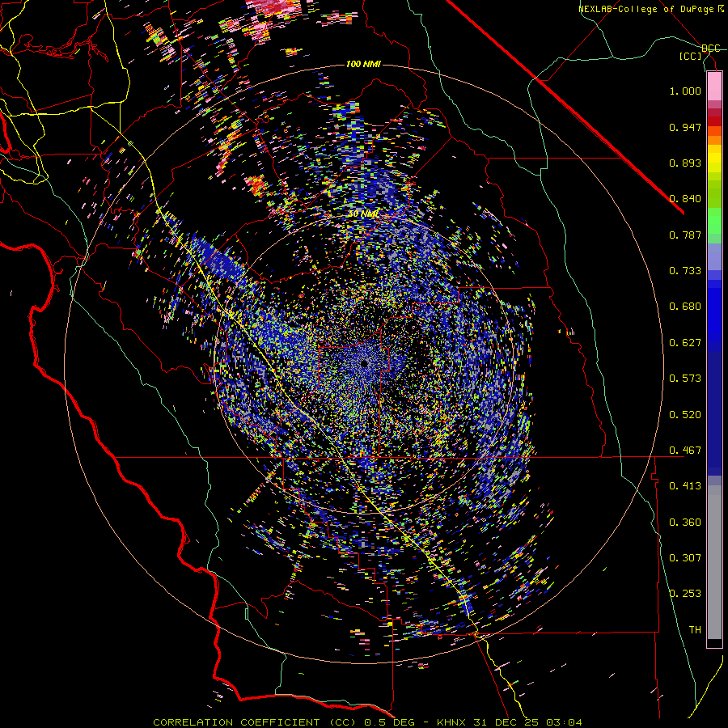
Task: Select the 0.947 legend value
Action: (685, 127)
